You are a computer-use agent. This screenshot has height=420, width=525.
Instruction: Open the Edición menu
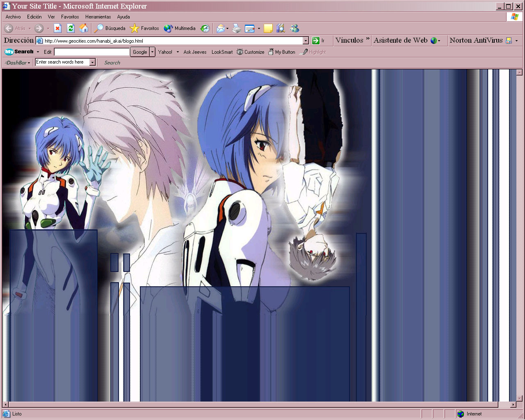tap(34, 17)
